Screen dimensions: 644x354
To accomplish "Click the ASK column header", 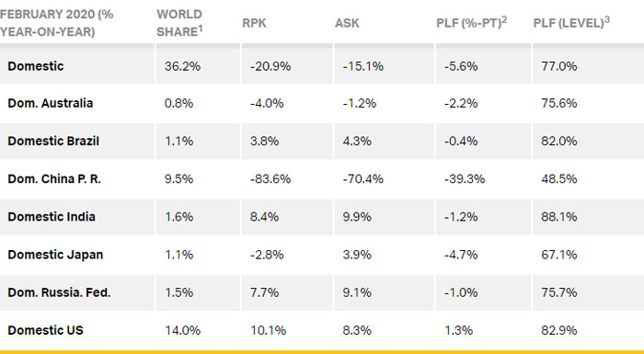I will (347, 23).
